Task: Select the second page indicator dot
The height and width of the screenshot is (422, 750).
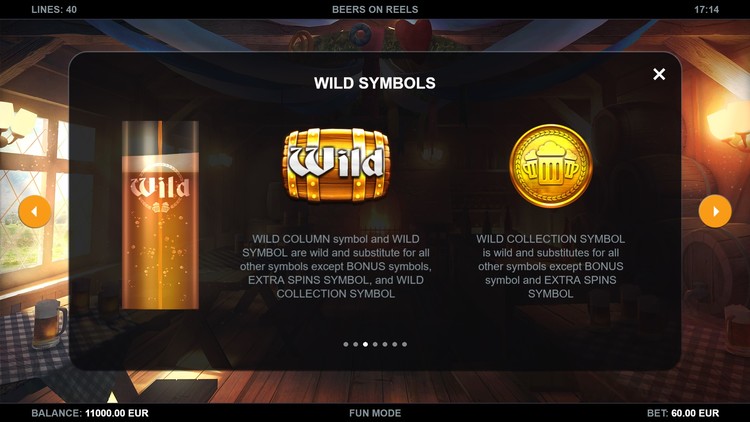Action: (355, 344)
